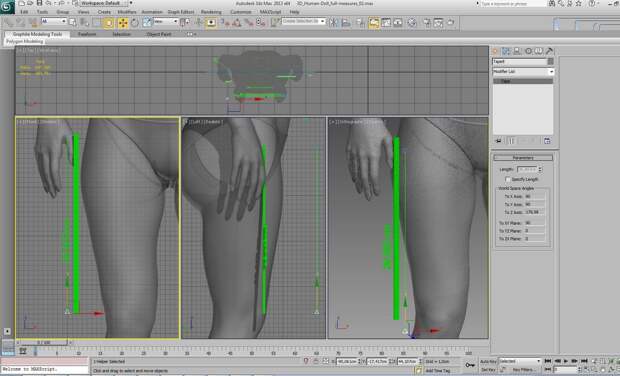Image resolution: width=620 pixels, height=376 pixels.
Task: Collapse the Parameters rollout
Action: pos(523,158)
